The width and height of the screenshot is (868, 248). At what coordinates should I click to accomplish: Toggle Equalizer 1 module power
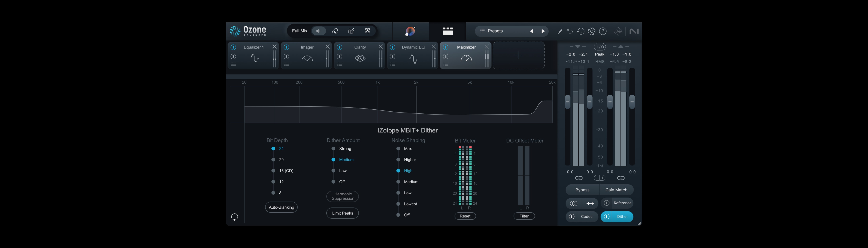[233, 47]
